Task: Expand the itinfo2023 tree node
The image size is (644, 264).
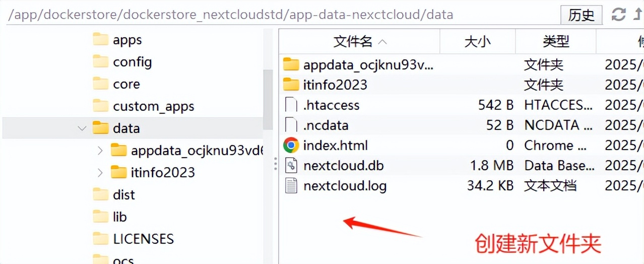Action: pyautogui.click(x=100, y=172)
